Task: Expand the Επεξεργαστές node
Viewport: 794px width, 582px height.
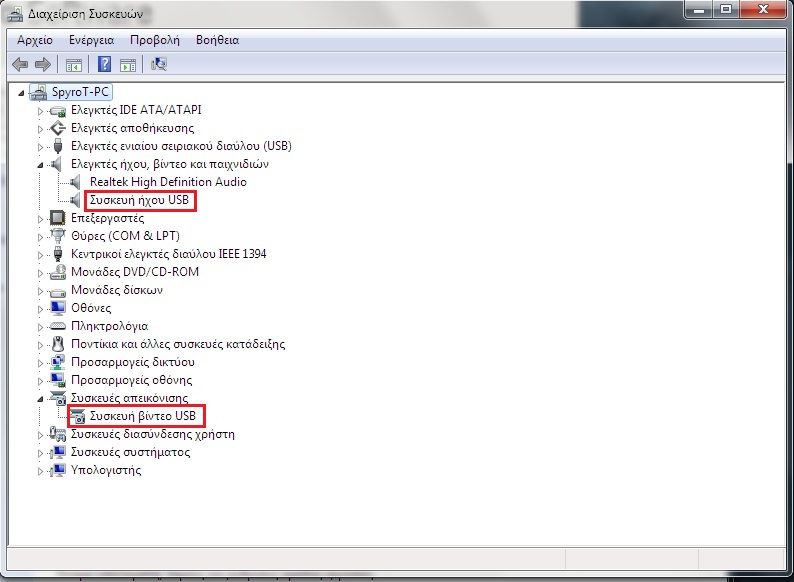Action: tap(40, 219)
